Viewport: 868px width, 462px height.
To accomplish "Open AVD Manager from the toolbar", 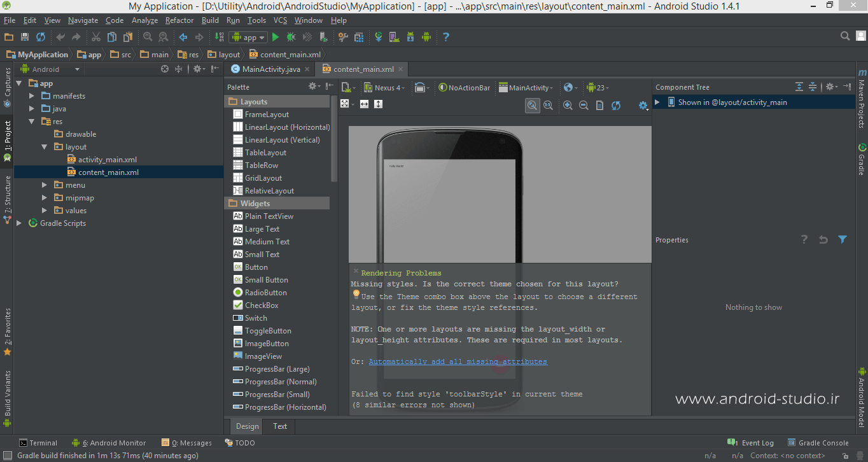I will [395, 38].
